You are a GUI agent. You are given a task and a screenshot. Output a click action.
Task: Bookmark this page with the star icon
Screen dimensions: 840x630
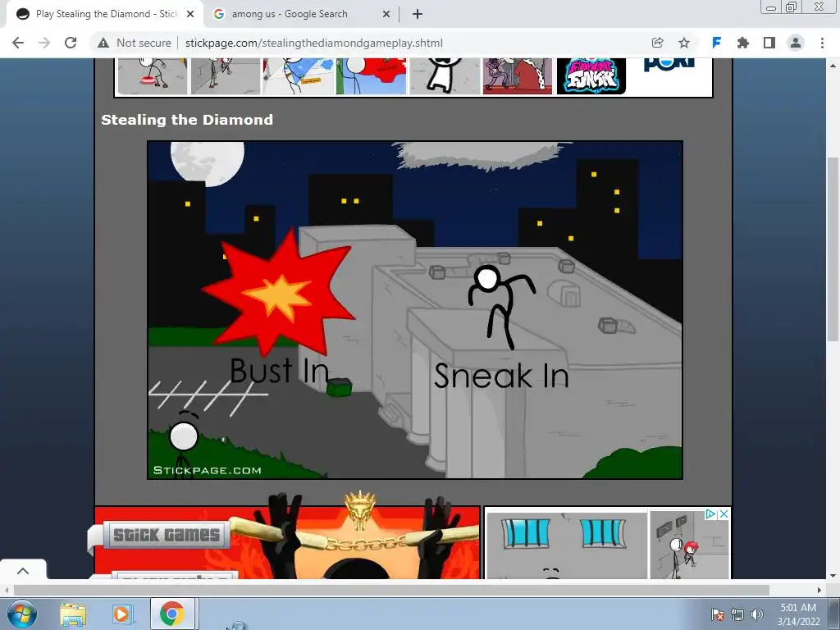click(684, 43)
